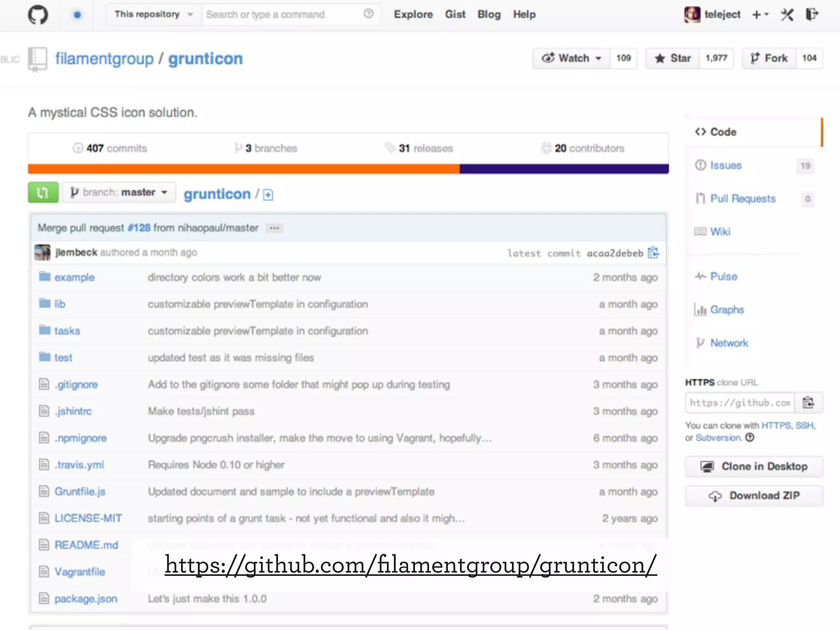Open the test folder
This screenshot has height=630, width=840.
[63, 358]
